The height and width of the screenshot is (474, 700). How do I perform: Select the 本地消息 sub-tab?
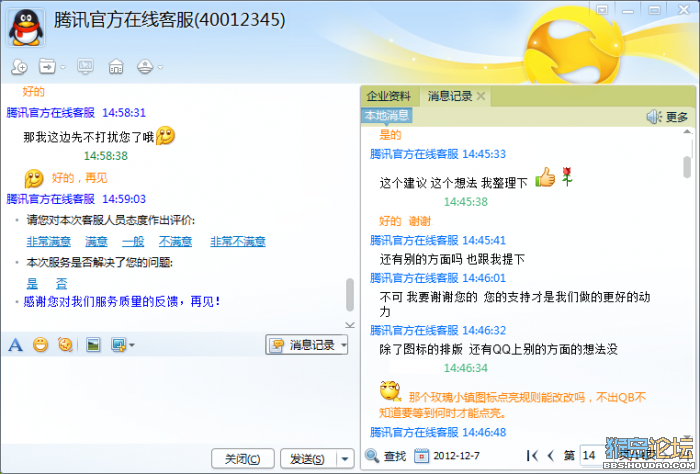[x=387, y=116]
